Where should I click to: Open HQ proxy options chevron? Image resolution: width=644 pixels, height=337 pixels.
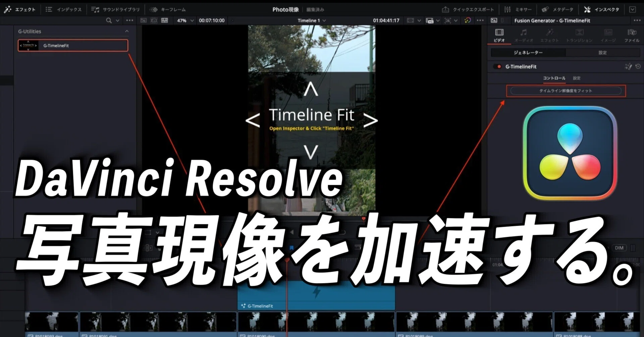pyautogui.click(x=438, y=20)
